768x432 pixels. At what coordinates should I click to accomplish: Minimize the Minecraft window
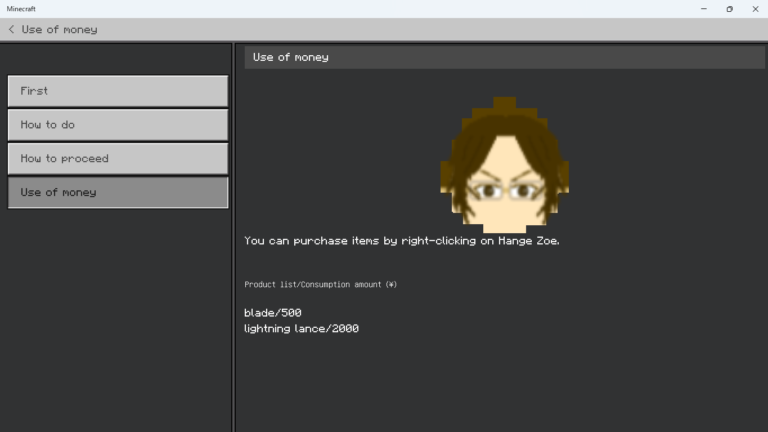(x=703, y=9)
